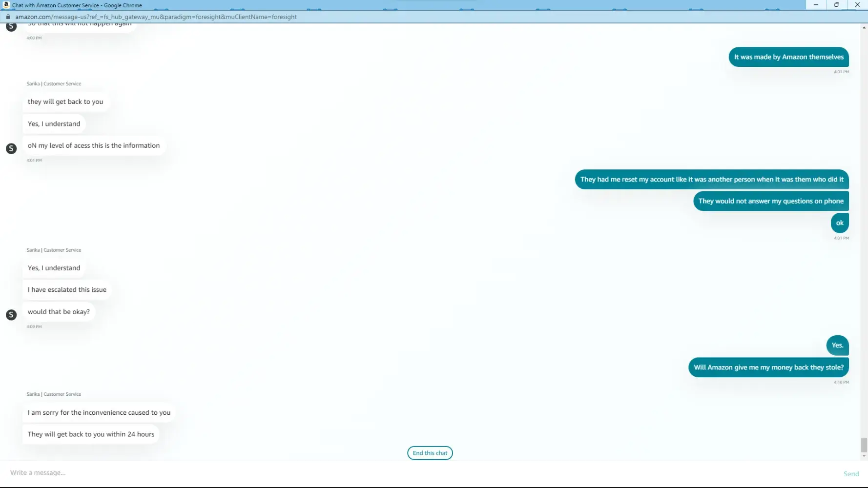The height and width of the screenshot is (488, 868).
Task: Send the message with the Send button
Action: (x=851, y=474)
